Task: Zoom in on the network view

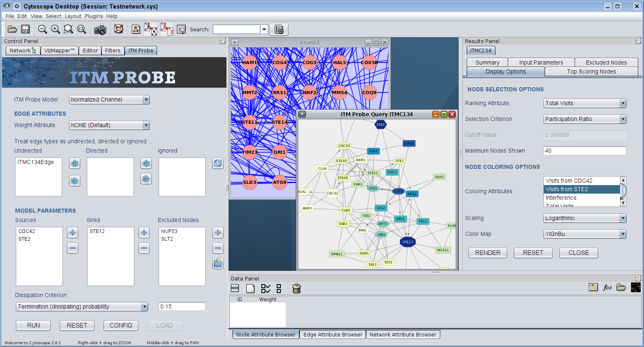Action: click(x=56, y=29)
